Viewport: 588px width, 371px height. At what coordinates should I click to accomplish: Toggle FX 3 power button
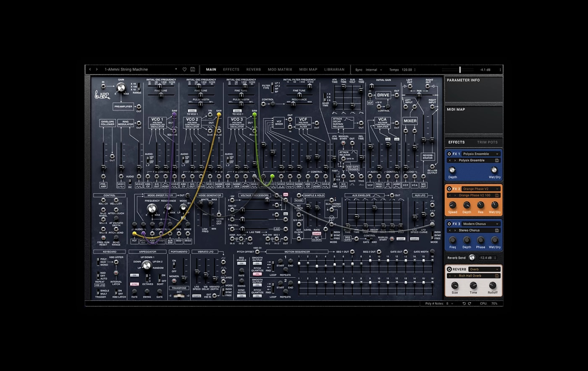tap(449, 224)
